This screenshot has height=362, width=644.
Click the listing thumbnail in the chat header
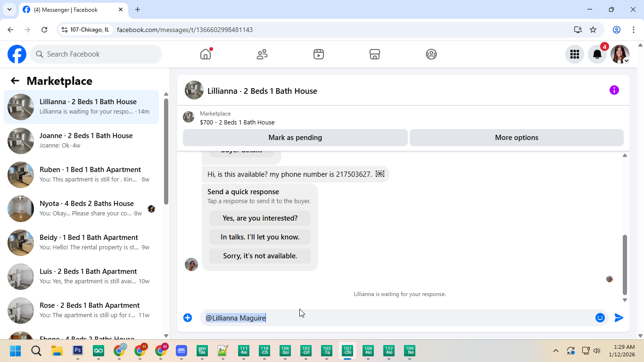[x=194, y=90]
